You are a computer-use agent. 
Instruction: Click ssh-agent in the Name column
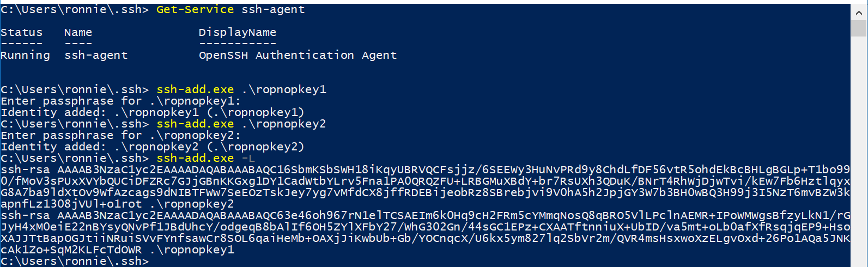pos(96,56)
